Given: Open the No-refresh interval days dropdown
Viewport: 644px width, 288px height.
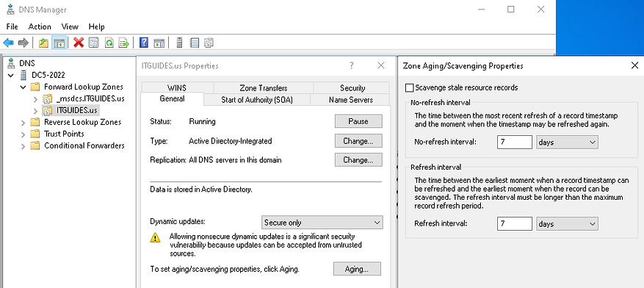Looking at the screenshot, I should (567, 142).
